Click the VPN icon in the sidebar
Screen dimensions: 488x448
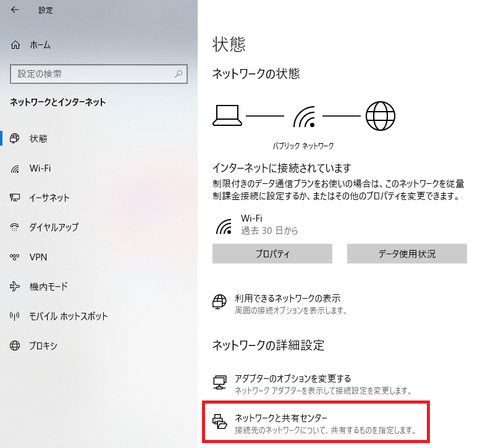click(x=15, y=257)
